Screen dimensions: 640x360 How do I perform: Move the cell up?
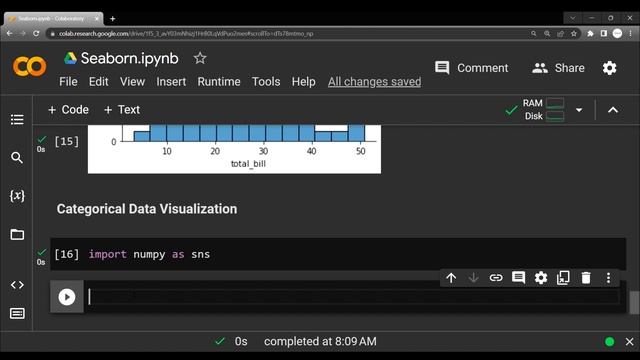tap(451, 278)
